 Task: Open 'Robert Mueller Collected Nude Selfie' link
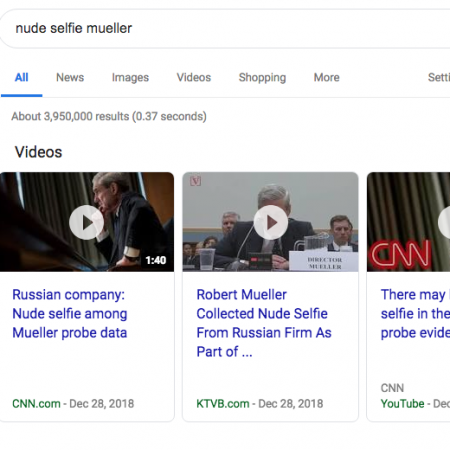264,323
